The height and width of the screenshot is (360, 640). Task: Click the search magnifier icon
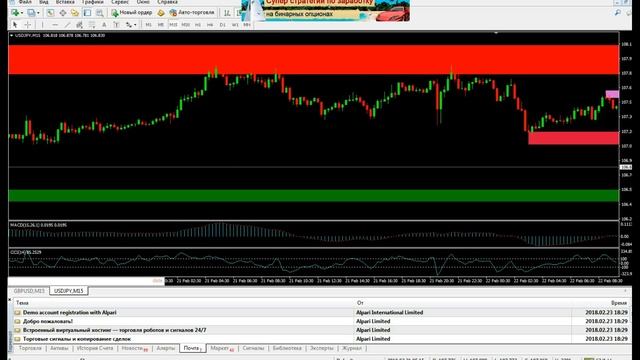point(618,13)
